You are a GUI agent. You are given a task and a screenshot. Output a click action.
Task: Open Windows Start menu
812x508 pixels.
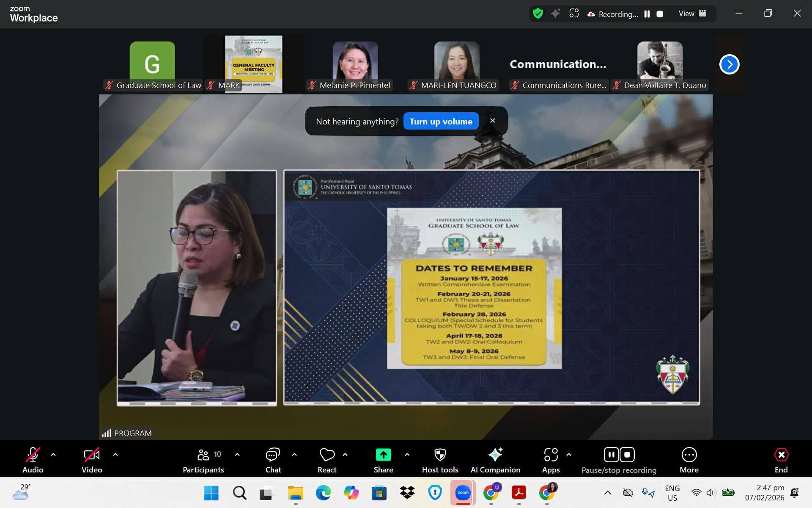(211, 493)
